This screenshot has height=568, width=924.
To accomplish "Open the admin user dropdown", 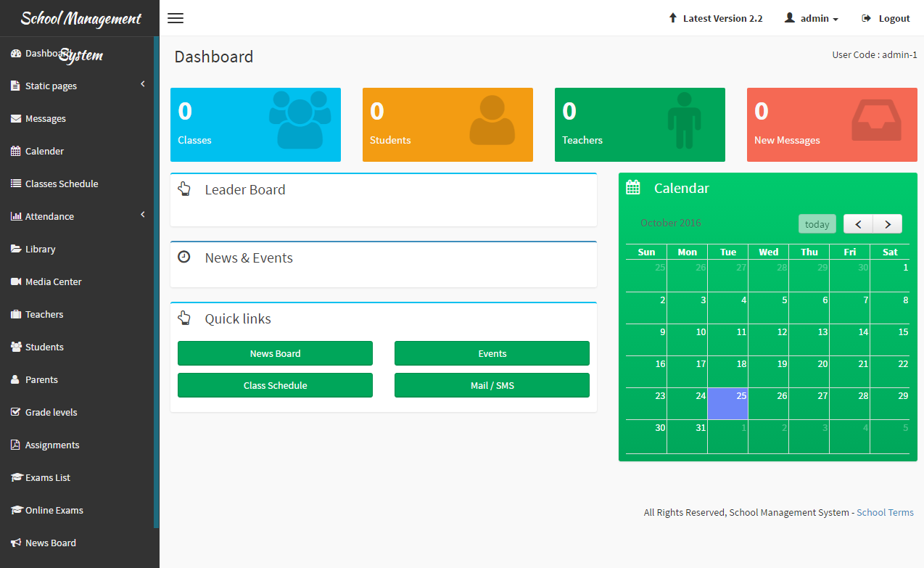I will point(812,18).
